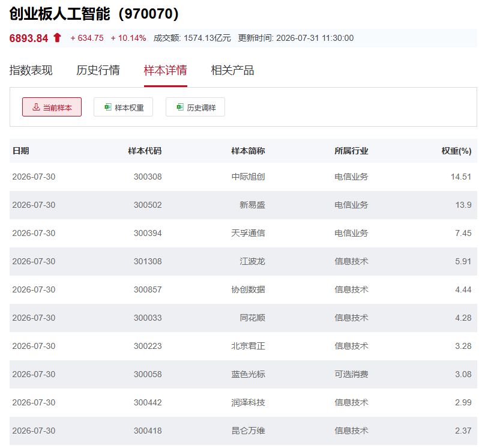Click weight value 3.08
This screenshot has height=448, width=479.
(463, 374)
